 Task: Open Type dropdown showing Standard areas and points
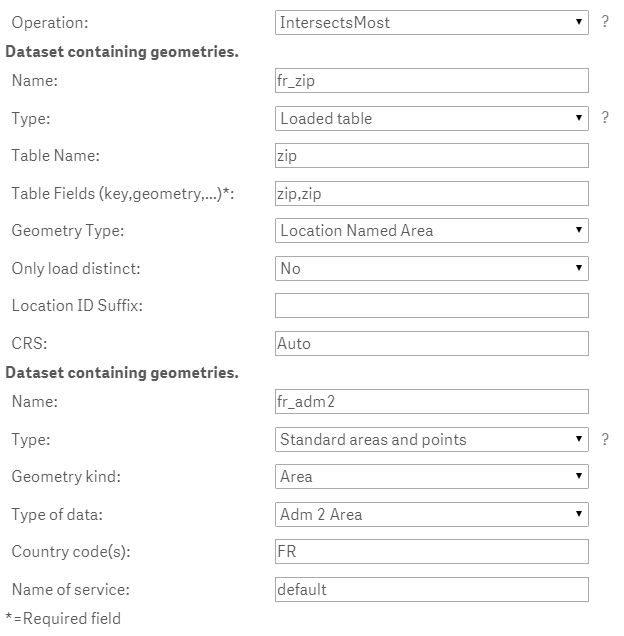coord(432,439)
